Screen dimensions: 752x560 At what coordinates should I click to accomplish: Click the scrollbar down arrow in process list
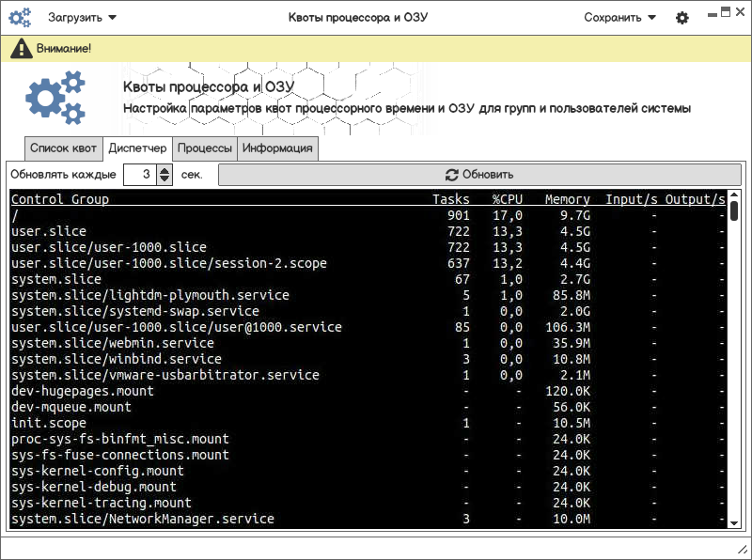pyautogui.click(x=734, y=521)
